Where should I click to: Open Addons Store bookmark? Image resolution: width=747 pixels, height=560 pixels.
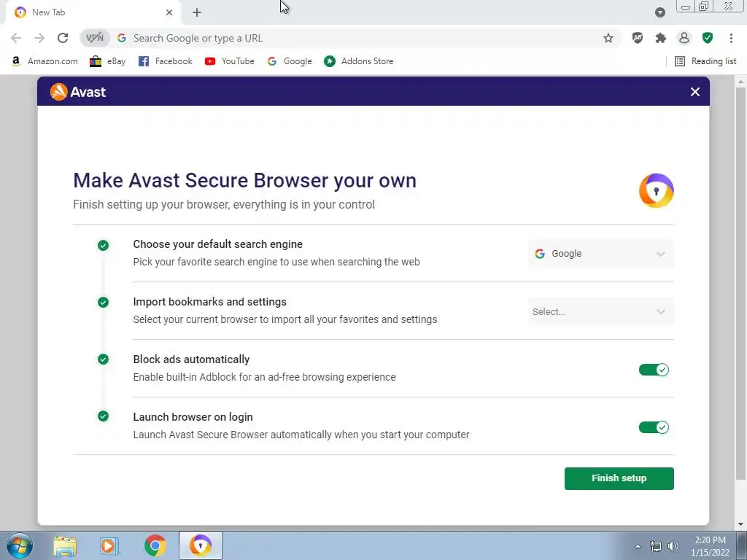(359, 61)
